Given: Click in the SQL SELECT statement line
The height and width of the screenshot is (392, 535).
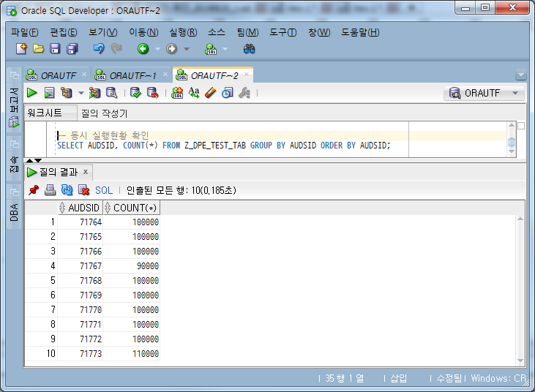Looking at the screenshot, I should [x=223, y=146].
